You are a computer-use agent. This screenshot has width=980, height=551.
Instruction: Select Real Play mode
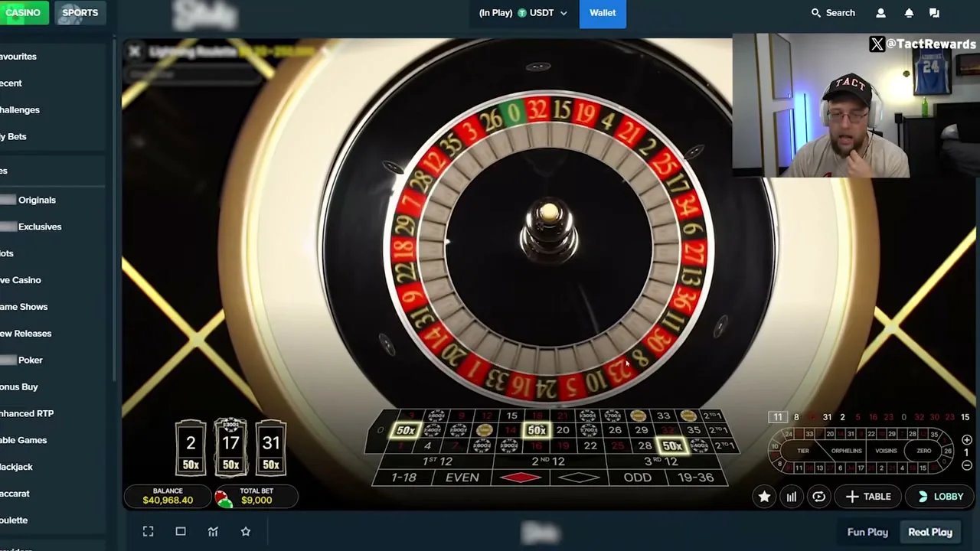[930, 532]
